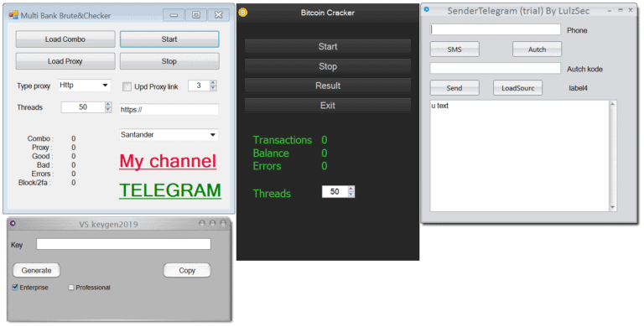Click the LoadSourc button
644x327 pixels.
point(517,88)
